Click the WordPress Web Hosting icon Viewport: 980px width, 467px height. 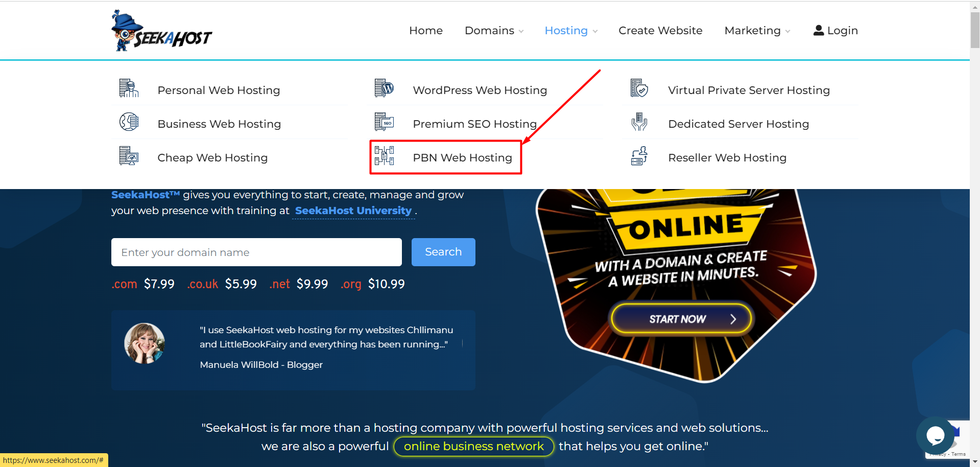[x=384, y=88]
